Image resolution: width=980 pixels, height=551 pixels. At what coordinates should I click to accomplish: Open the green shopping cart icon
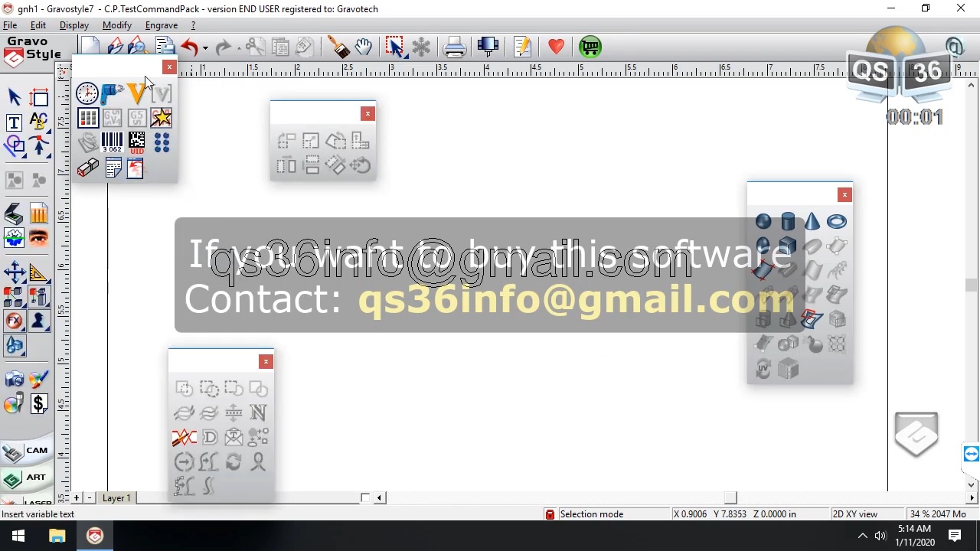[x=590, y=47]
